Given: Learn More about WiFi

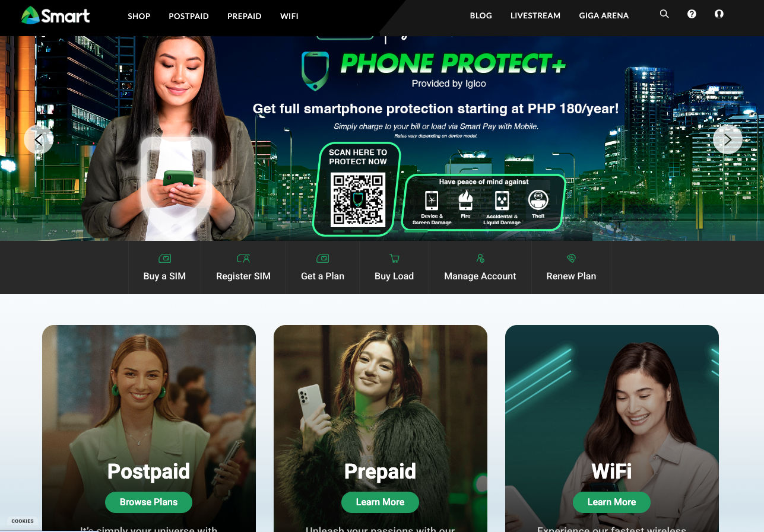Looking at the screenshot, I should click(611, 502).
